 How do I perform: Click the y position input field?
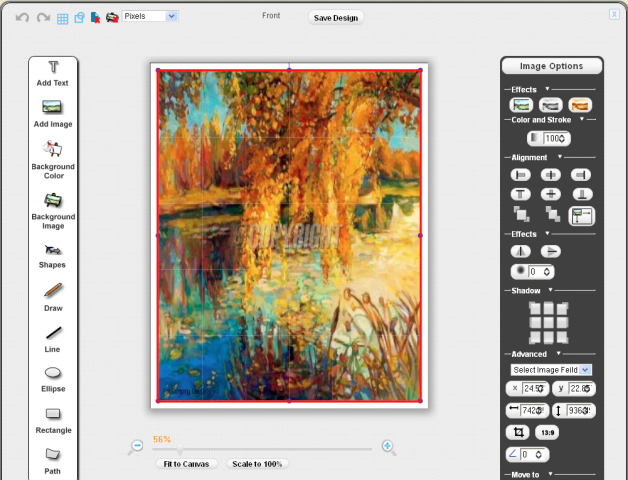(581, 389)
